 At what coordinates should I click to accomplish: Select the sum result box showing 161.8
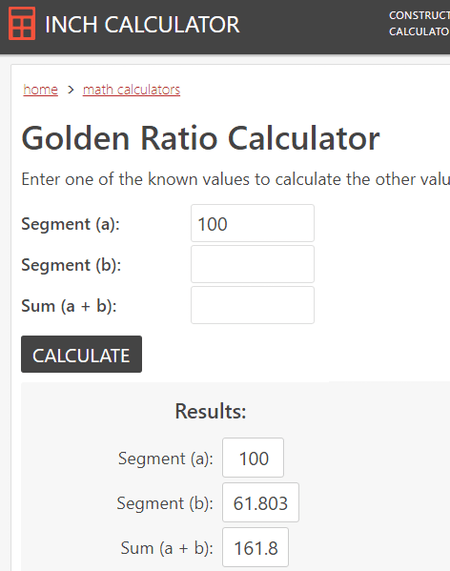coord(256,547)
